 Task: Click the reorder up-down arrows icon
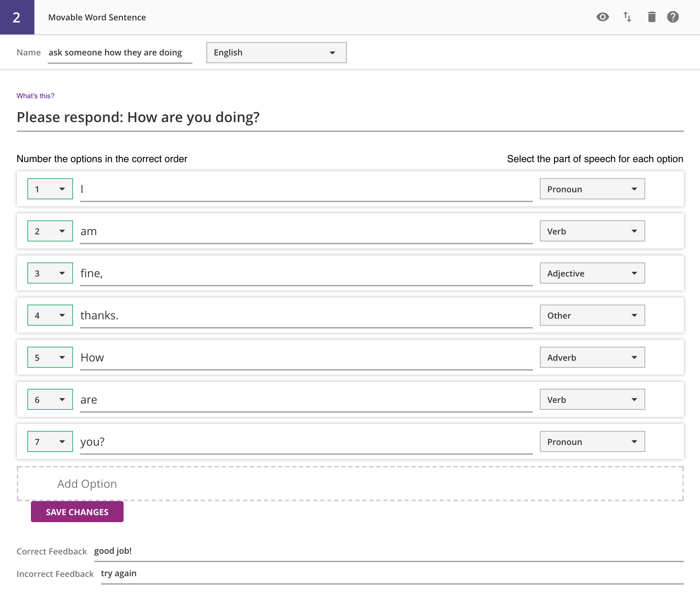tap(627, 17)
